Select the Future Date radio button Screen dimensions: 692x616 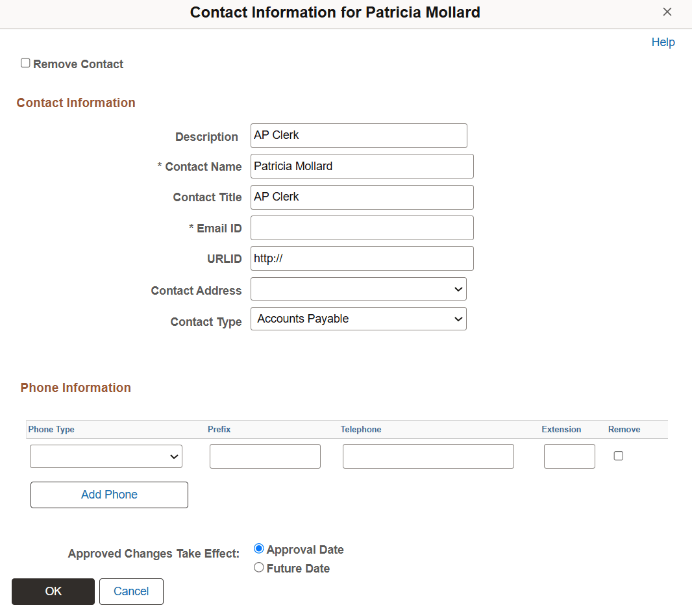(259, 567)
